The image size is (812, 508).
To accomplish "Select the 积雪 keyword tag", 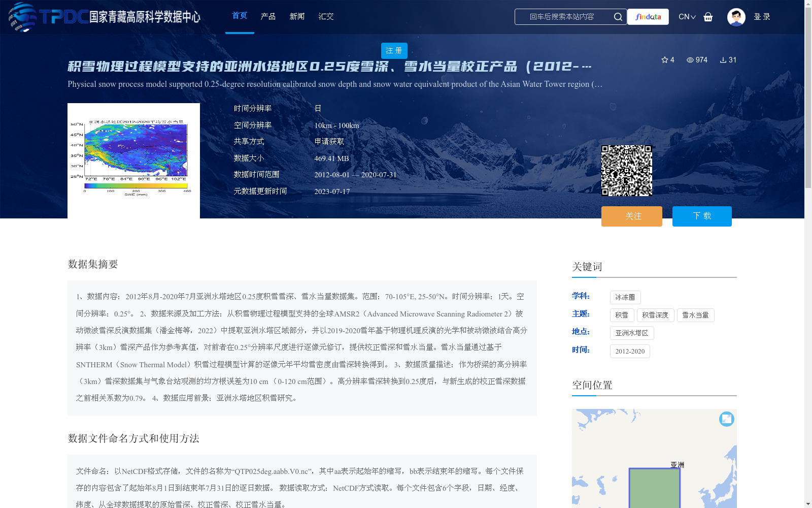I will pyautogui.click(x=622, y=315).
